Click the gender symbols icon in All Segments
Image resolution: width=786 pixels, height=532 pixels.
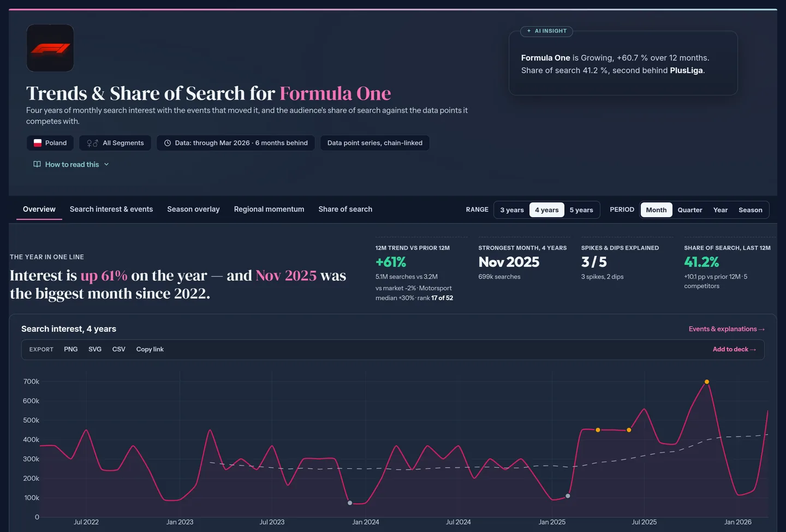click(92, 143)
